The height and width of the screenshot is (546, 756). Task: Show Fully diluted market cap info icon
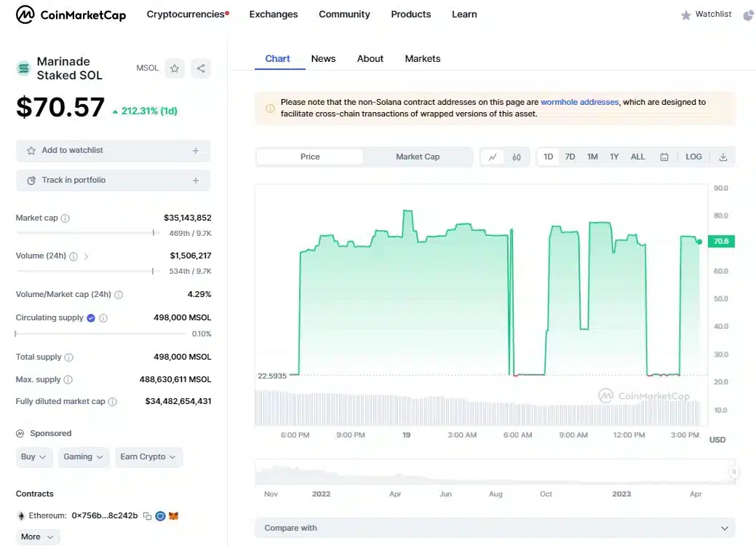pyautogui.click(x=112, y=402)
